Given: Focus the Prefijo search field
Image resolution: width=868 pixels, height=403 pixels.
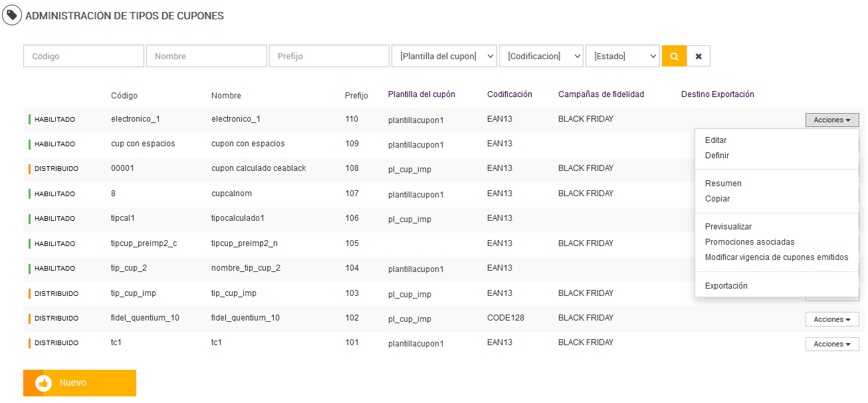Looking at the screenshot, I should click(329, 57).
